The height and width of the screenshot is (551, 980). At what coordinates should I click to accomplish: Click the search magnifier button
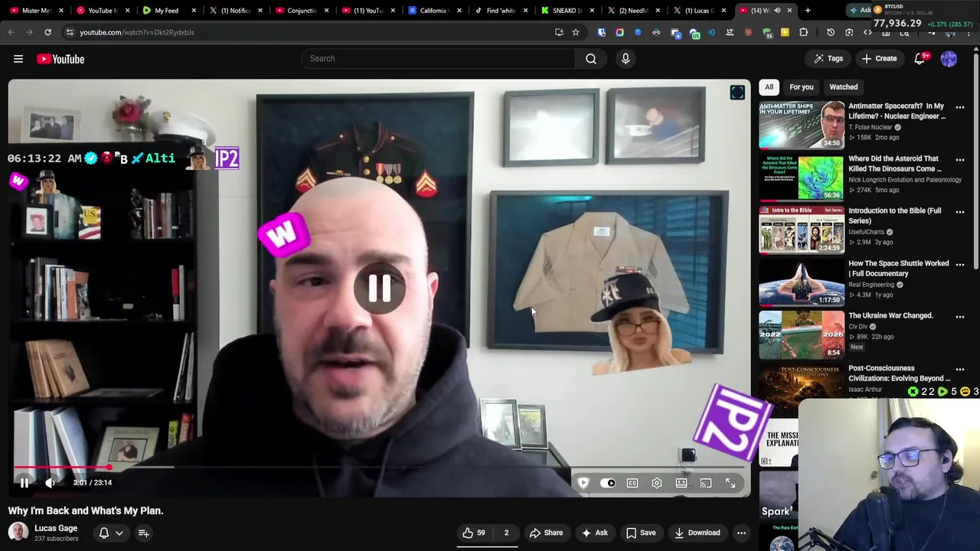point(591,58)
